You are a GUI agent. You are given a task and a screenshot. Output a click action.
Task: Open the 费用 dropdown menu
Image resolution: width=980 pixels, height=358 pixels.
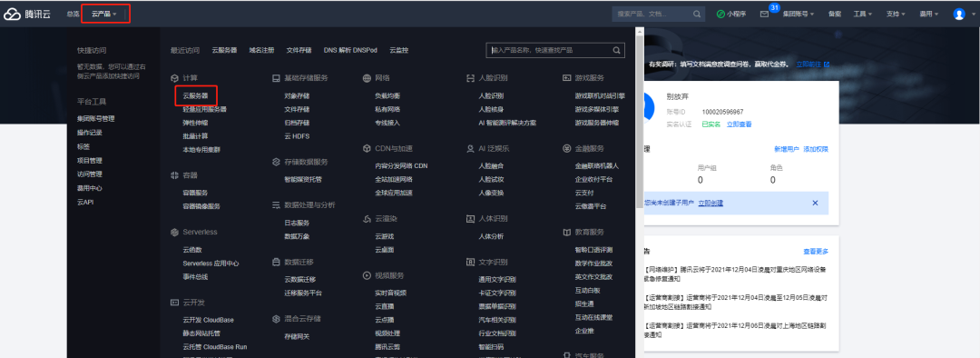click(x=929, y=14)
